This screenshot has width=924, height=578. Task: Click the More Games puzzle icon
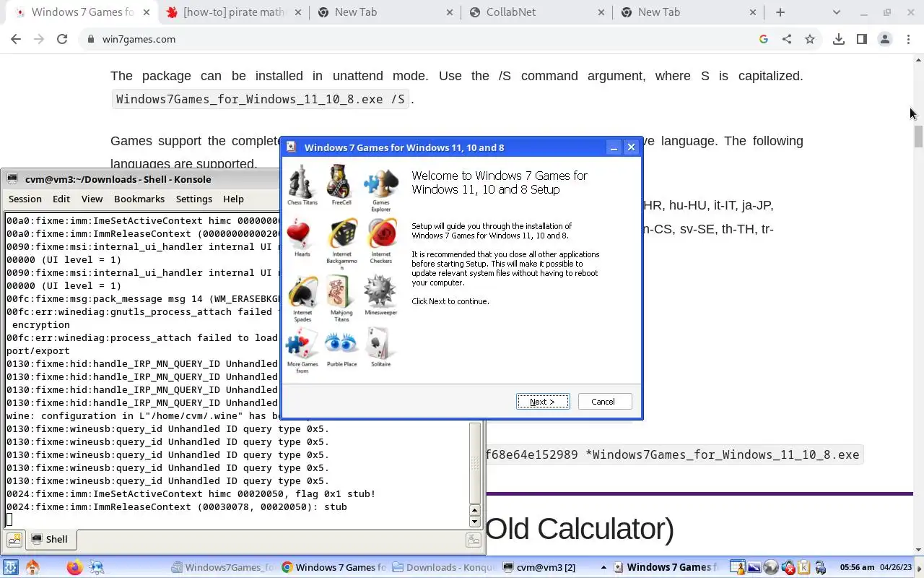click(302, 344)
